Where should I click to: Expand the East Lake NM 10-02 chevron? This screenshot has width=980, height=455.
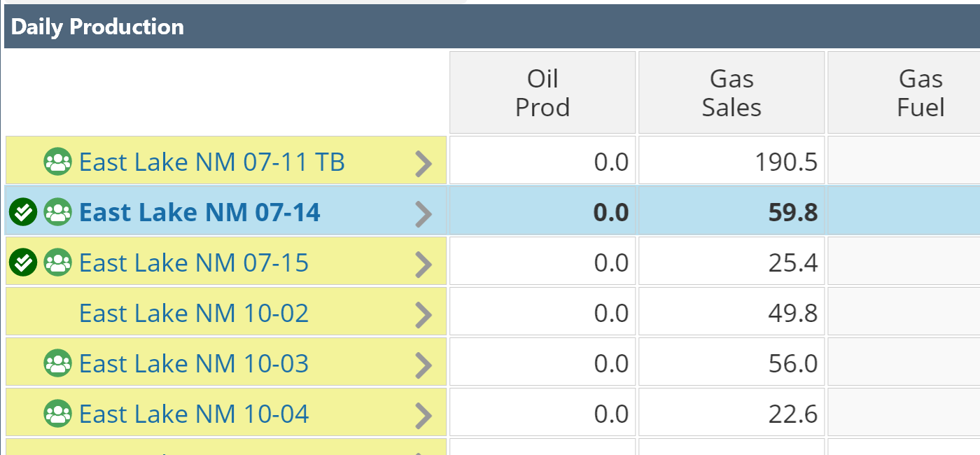click(423, 314)
